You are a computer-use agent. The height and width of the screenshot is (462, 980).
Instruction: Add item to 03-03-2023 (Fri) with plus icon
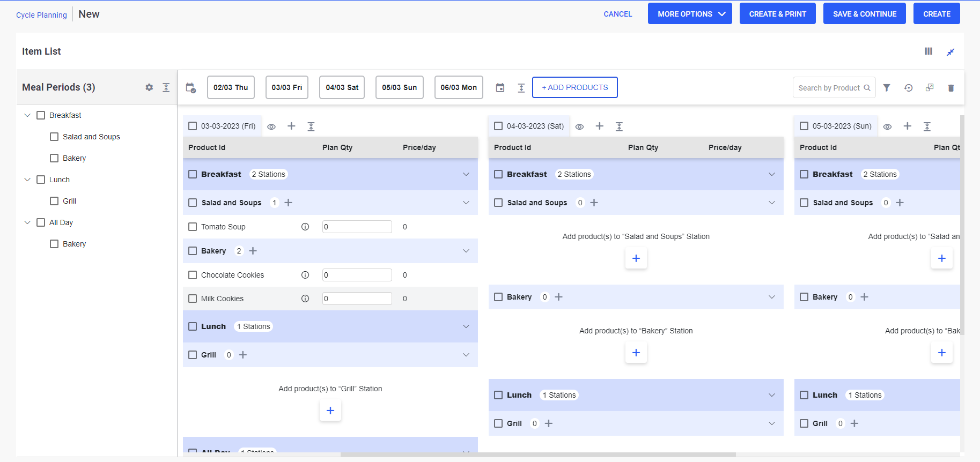[291, 126]
